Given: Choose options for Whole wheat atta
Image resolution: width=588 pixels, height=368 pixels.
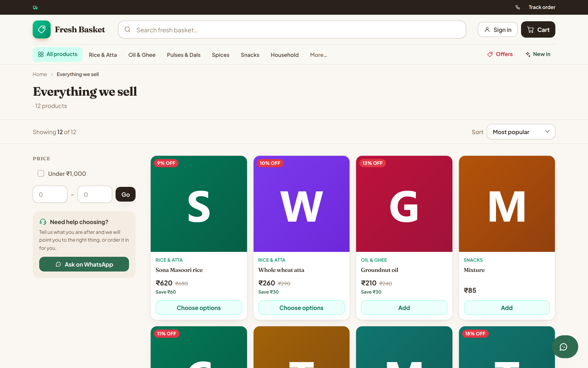Looking at the screenshot, I should [x=301, y=308].
